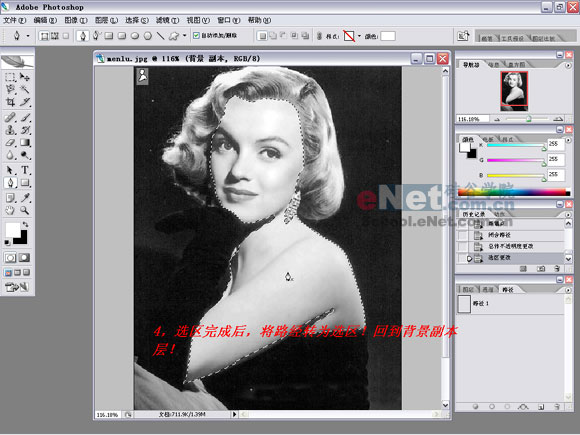The width and height of the screenshot is (580, 435).
Task: Select the Crop tool
Action: [10, 102]
